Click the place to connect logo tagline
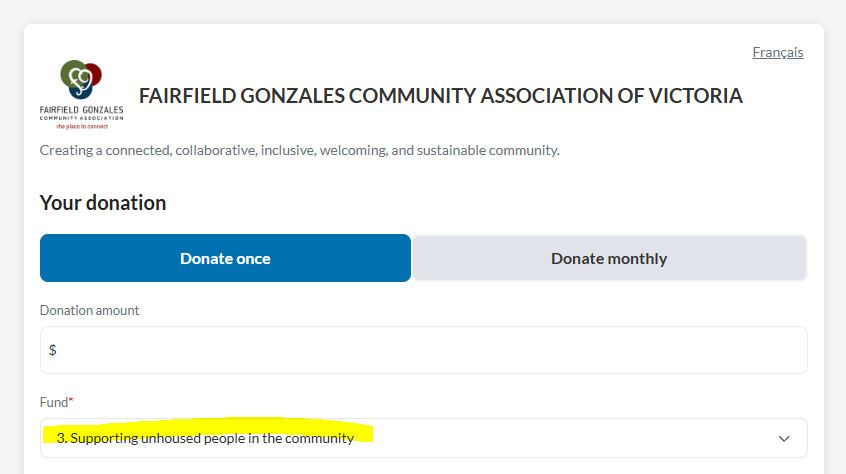This screenshot has width=846, height=474. tap(82, 128)
